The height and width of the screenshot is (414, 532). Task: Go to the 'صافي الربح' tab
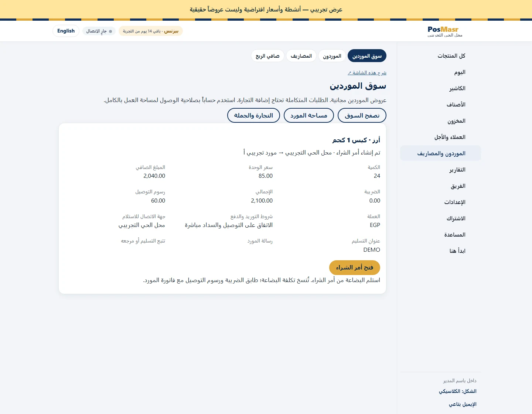(x=267, y=56)
